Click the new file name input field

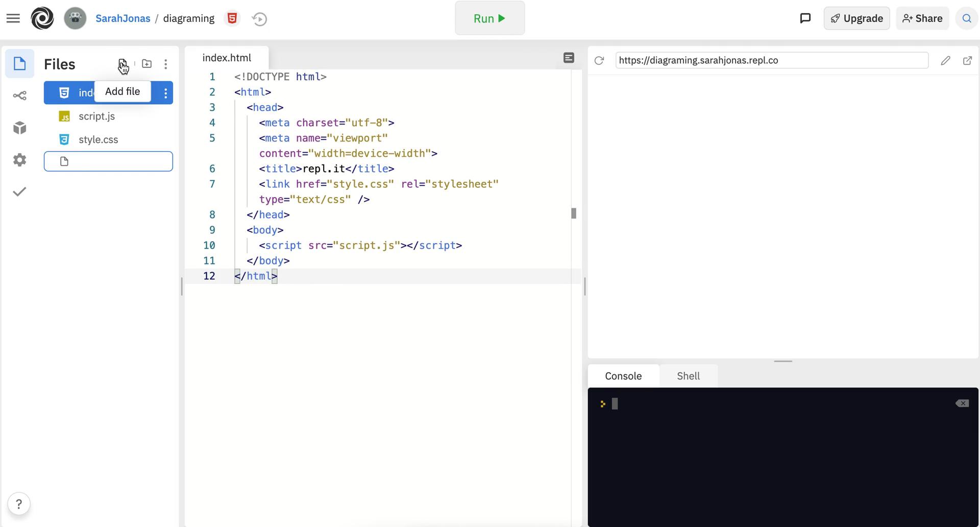(117, 161)
